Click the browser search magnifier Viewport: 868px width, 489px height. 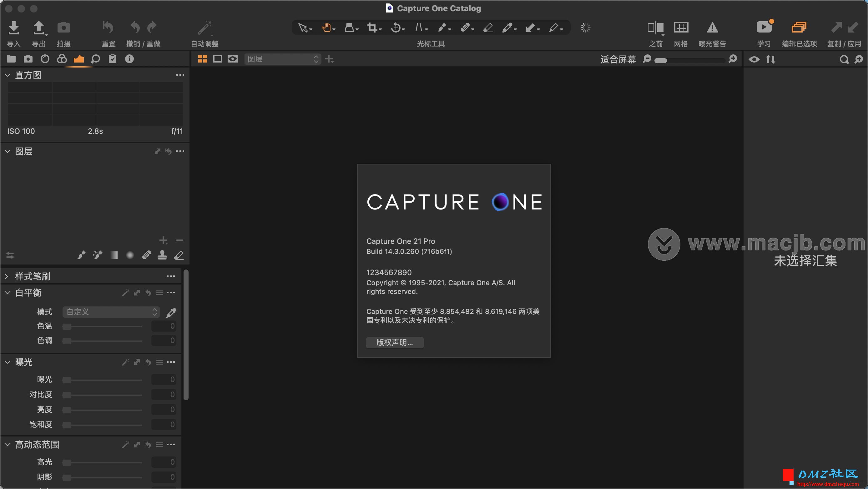(x=844, y=59)
